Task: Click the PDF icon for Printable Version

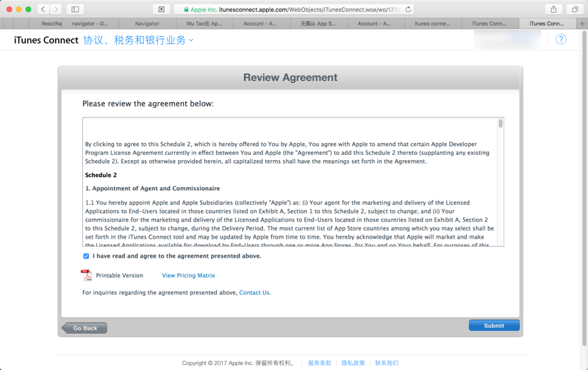Action: point(86,275)
